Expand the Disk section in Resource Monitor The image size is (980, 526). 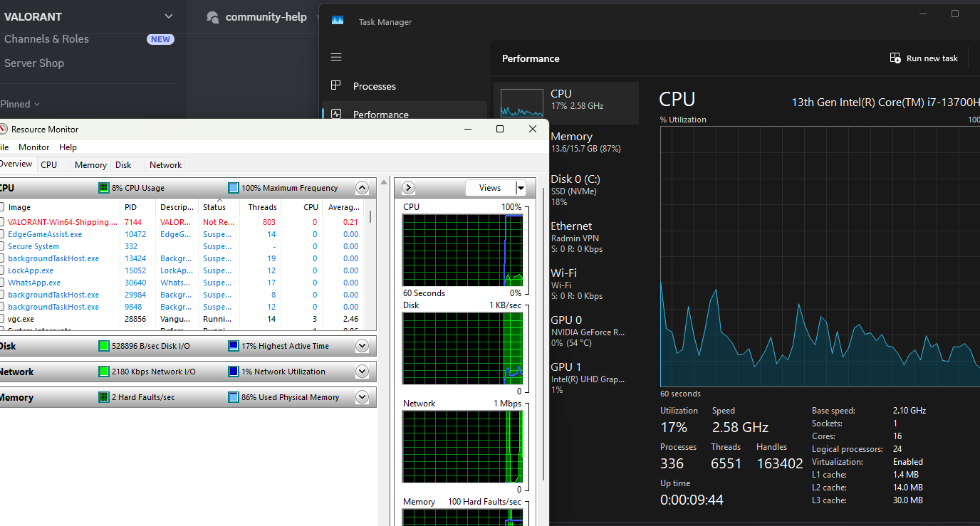point(362,346)
